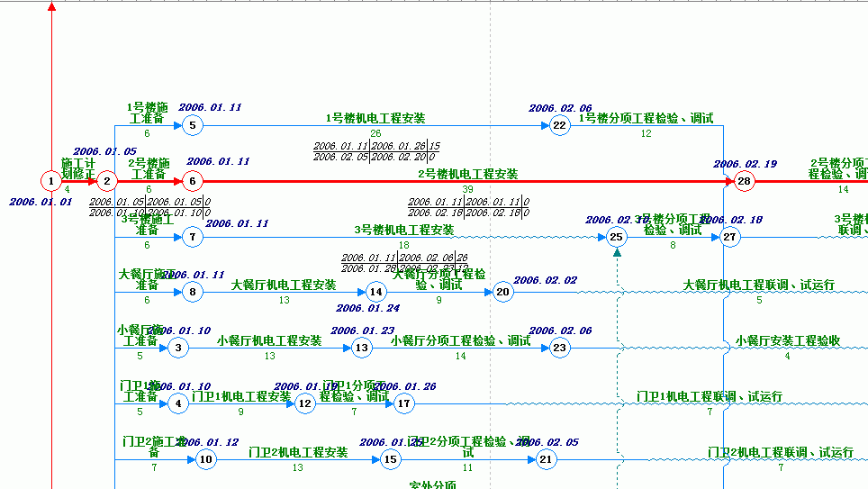Screen dimensions: 868x489
Task: Click task label 3号楼机电工程安装
Action: (404, 230)
